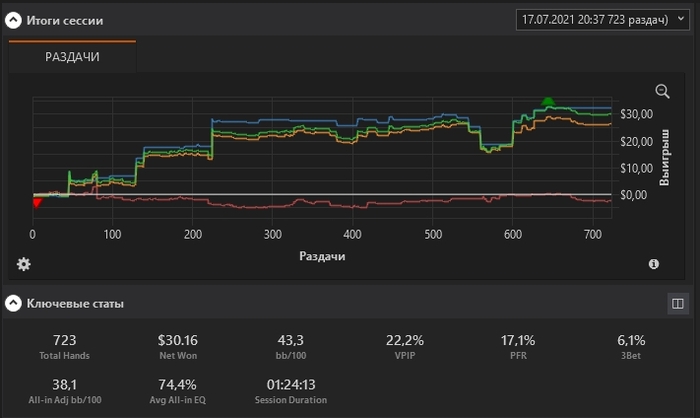Click red low-point marker on graph

38,204
